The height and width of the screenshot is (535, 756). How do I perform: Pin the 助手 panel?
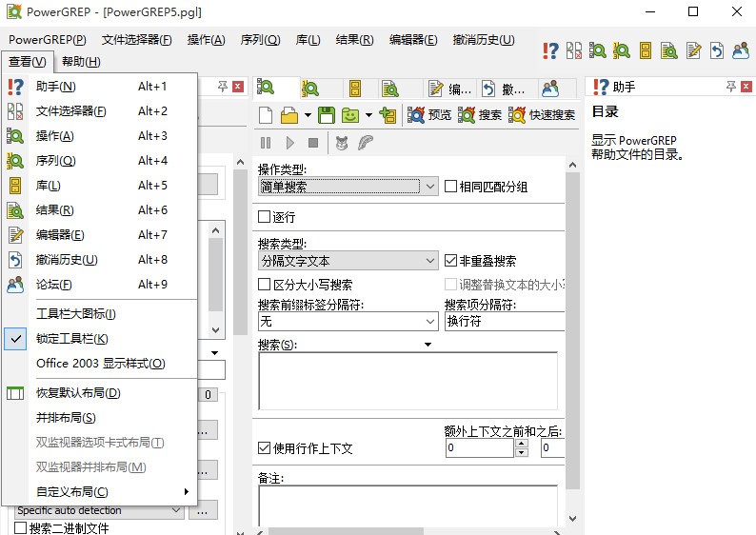coord(731,87)
